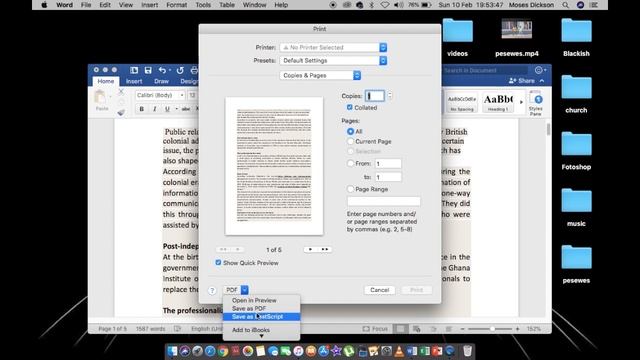Viewport: 640px width, 360px height.
Task: Select the From page range radio button
Action: [x=350, y=163]
